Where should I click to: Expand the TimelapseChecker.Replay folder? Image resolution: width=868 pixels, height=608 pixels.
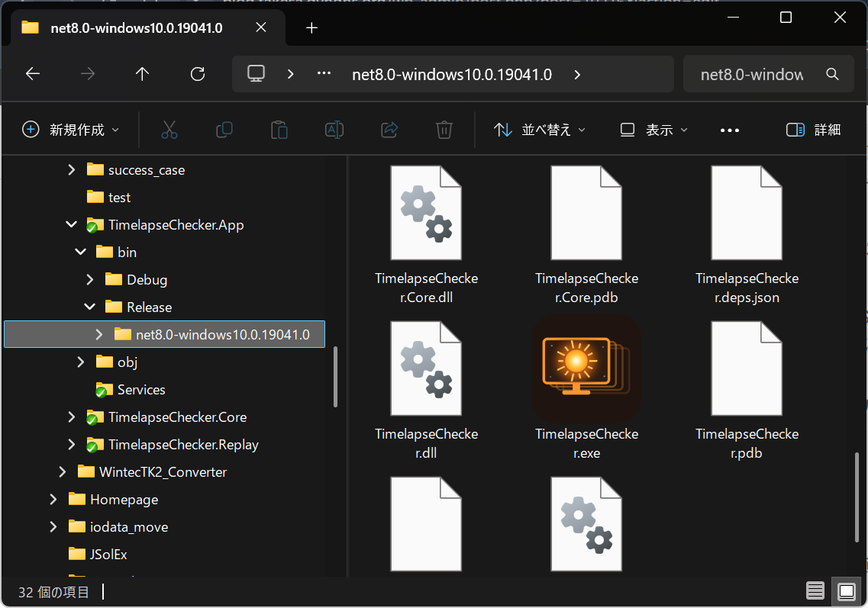click(x=72, y=444)
